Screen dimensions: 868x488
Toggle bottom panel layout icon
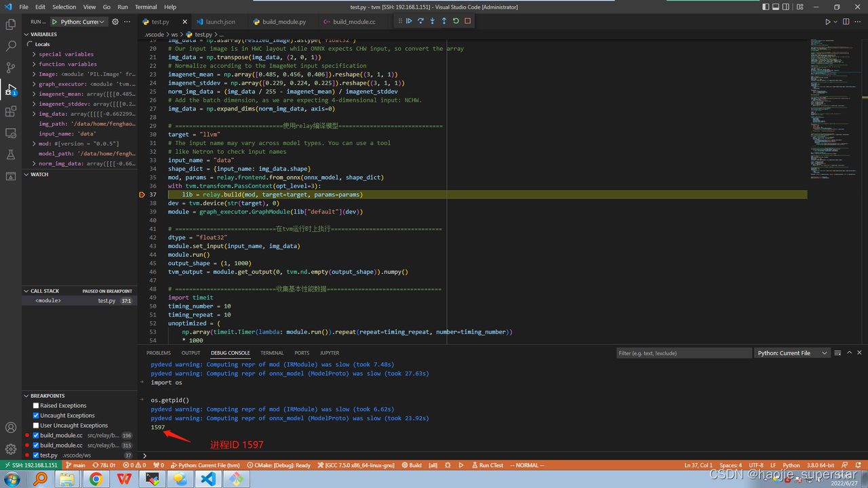tap(777, 7)
